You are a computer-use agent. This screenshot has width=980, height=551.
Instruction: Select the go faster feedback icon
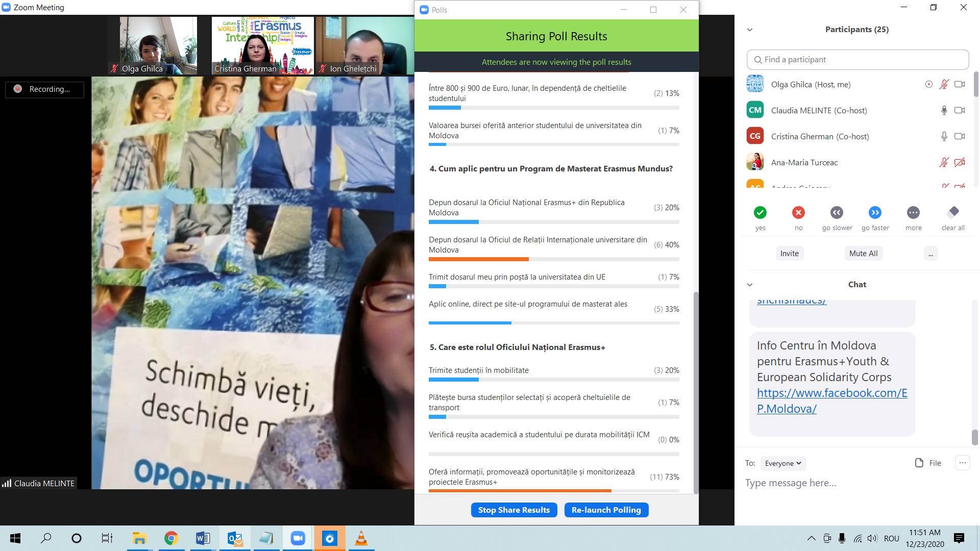875,212
